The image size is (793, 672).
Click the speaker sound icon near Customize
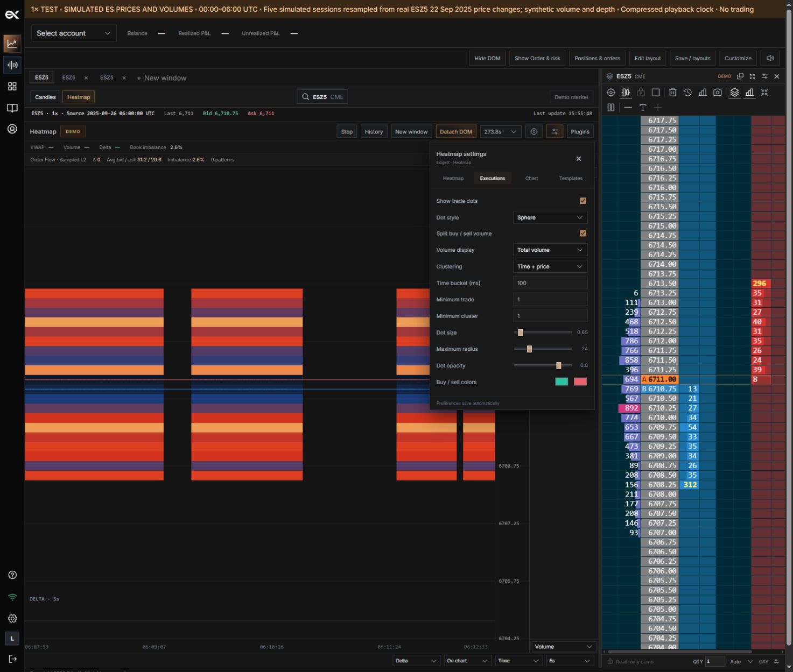[770, 58]
